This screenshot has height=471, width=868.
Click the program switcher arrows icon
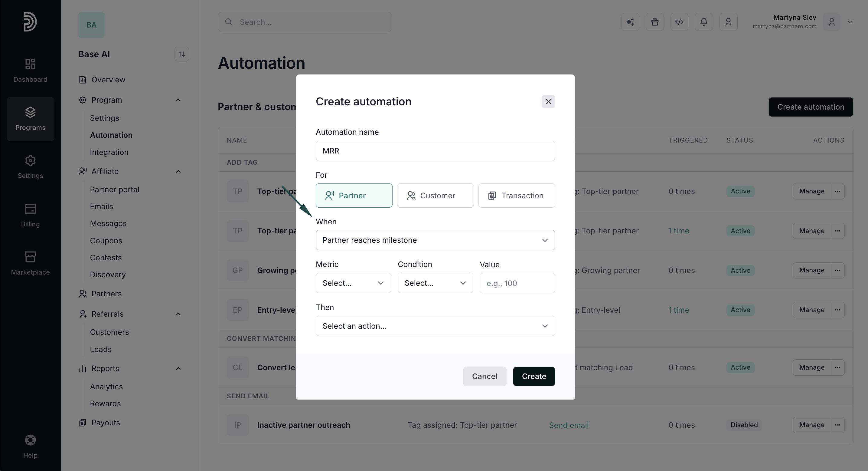coord(182,54)
